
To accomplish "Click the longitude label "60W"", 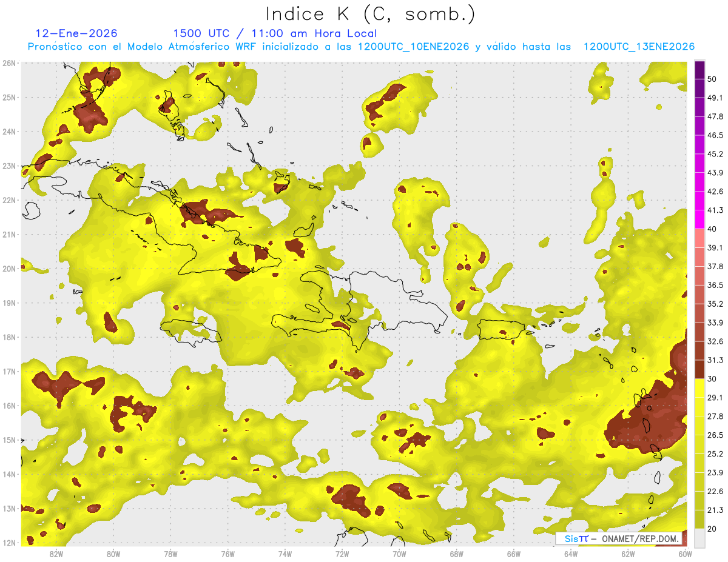I will pos(686,554).
